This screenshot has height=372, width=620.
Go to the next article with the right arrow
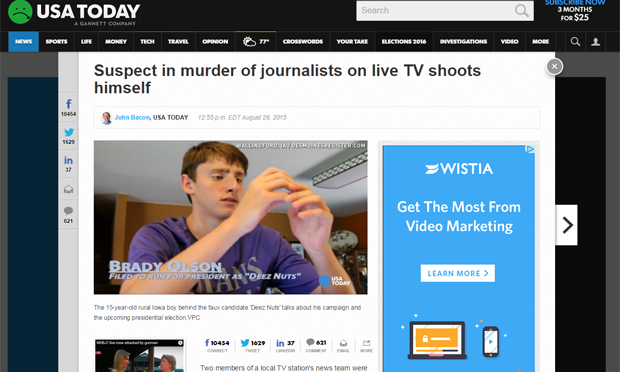pos(567,225)
